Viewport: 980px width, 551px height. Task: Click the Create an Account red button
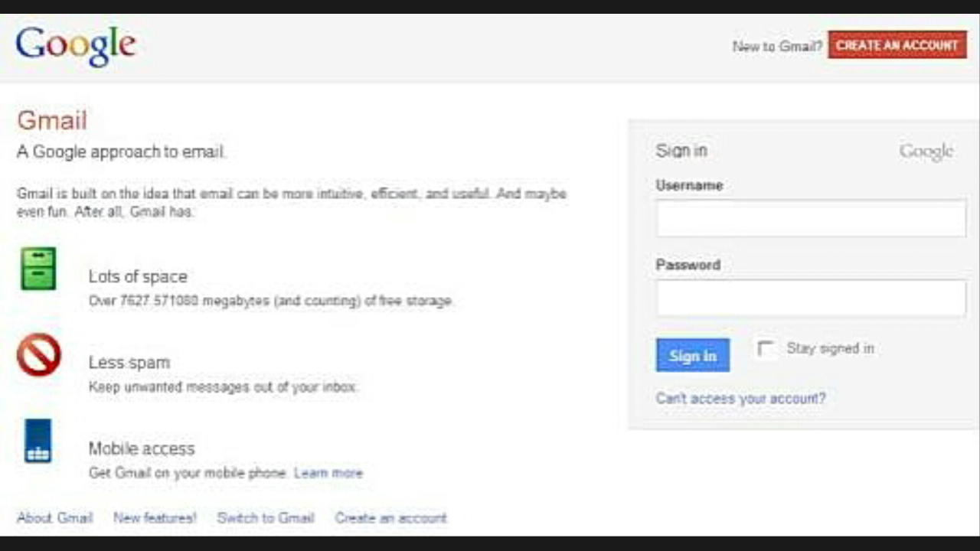pos(897,45)
